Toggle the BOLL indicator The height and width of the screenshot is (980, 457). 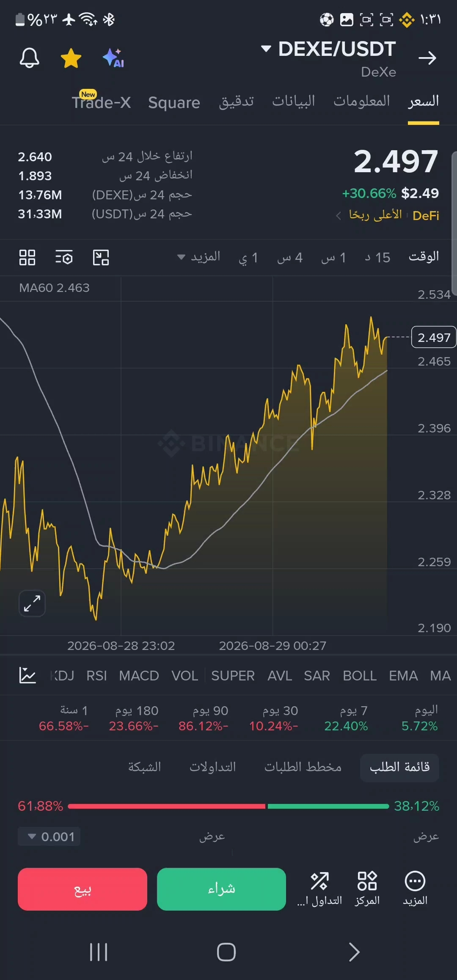click(360, 676)
